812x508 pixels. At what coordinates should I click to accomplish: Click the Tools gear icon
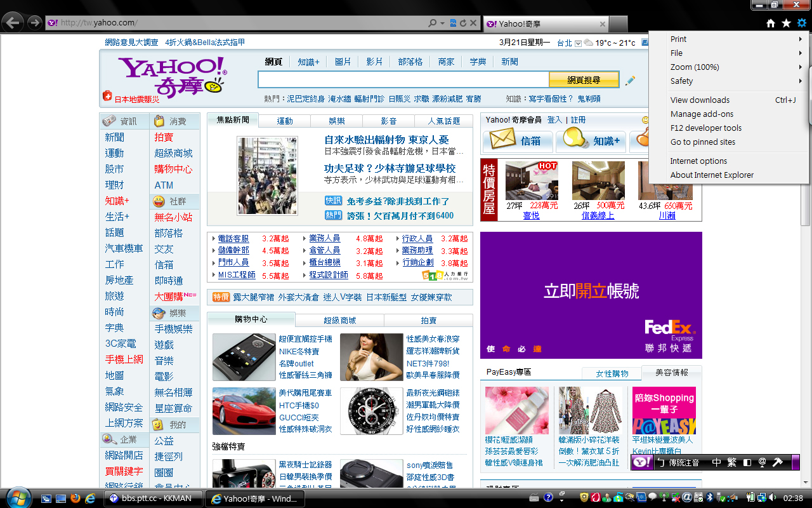[802, 23]
